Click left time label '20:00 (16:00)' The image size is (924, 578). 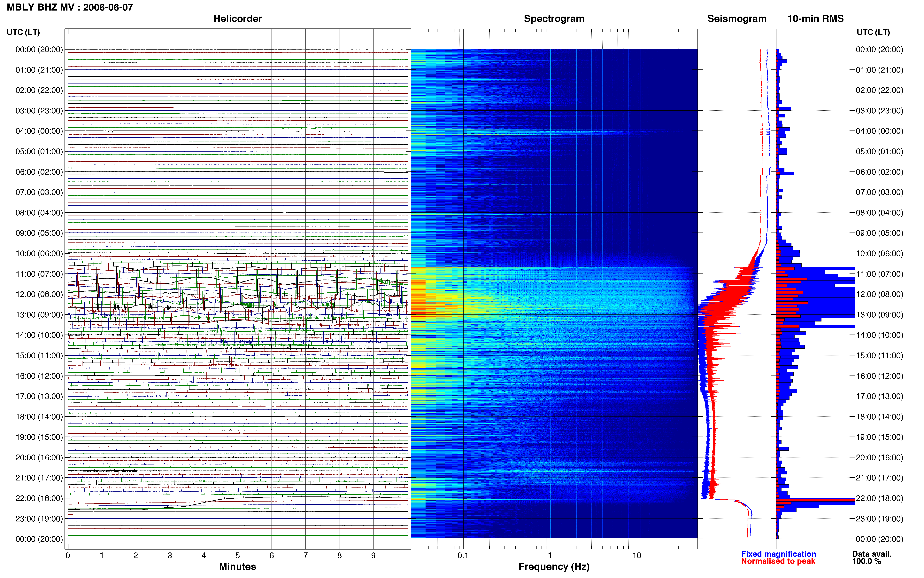(39, 458)
